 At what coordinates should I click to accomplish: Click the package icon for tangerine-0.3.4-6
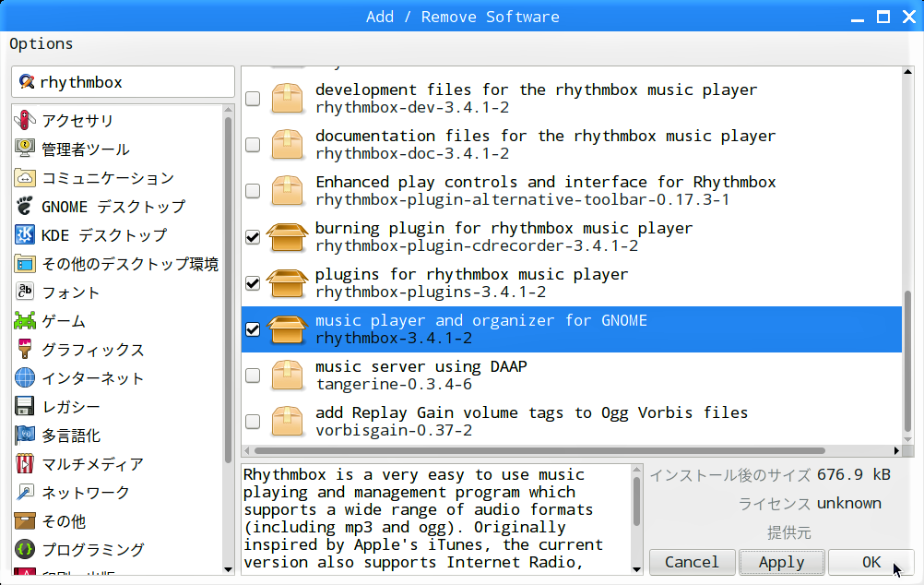pyautogui.click(x=287, y=375)
